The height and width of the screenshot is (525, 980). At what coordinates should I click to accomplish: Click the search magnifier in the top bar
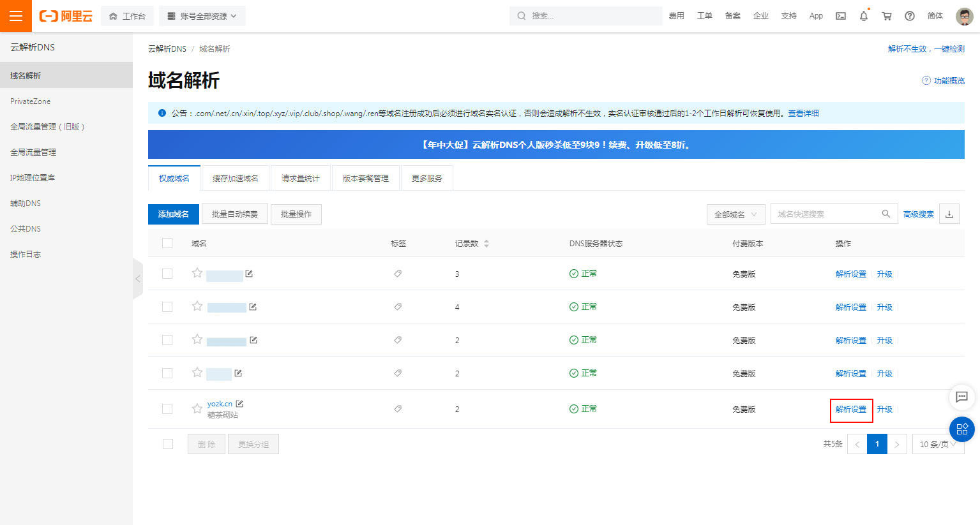click(521, 15)
